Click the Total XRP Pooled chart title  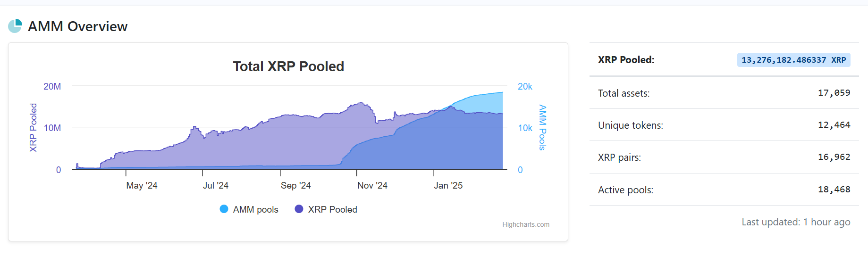(288, 66)
